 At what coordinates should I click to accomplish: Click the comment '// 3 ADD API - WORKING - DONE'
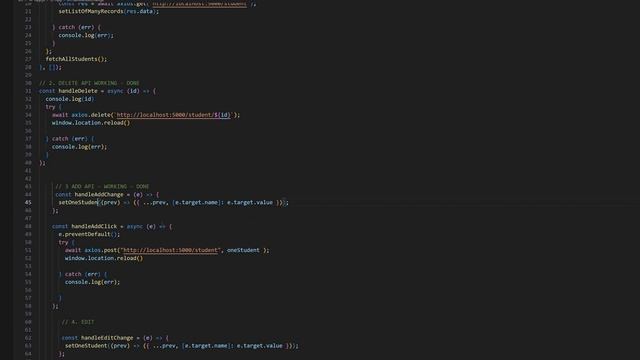[102, 187]
